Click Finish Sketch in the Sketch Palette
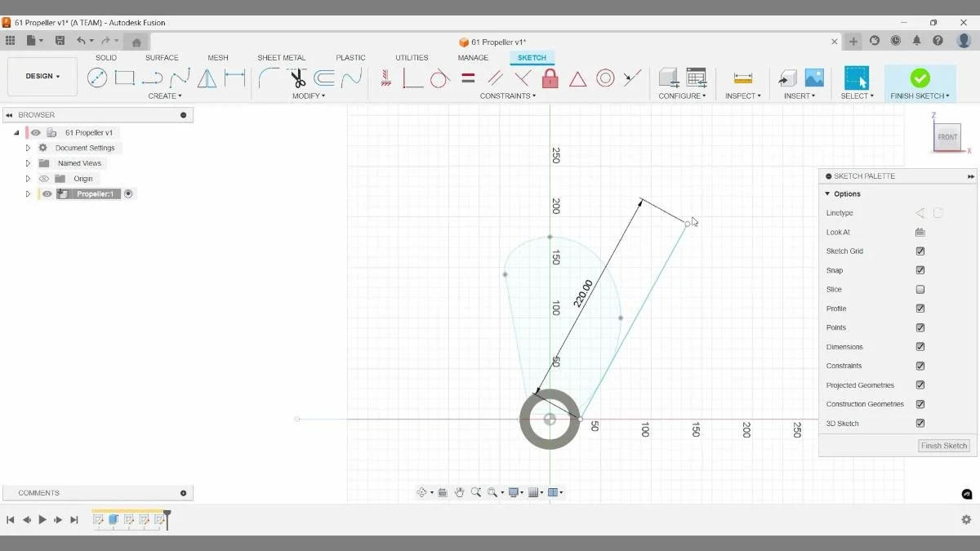The height and width of the screenshot is (551, 980). 943,446
